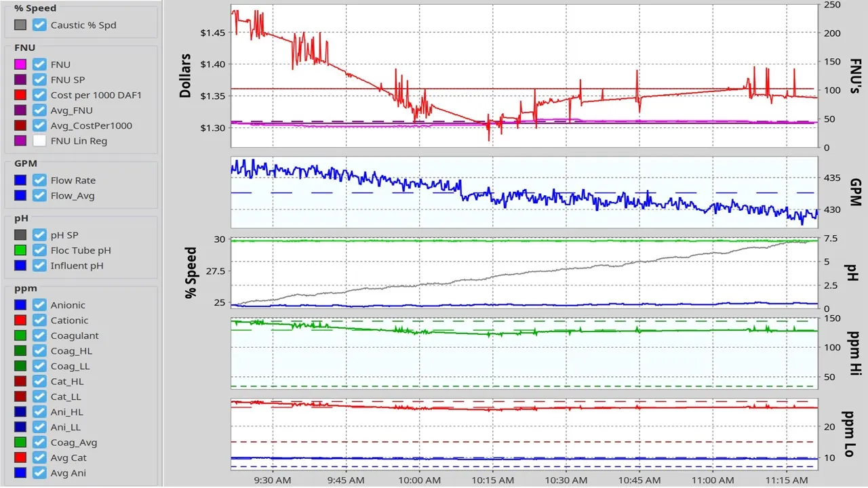Toggle the Avg_CostPer1000 checkbox
Screen dimensions: 868x488
point(40,125)
